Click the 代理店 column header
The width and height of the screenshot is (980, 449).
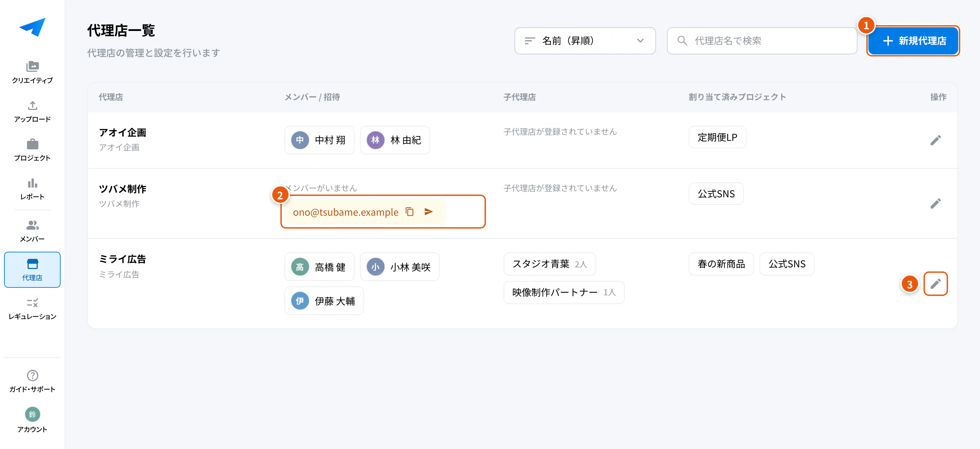(x=111, y=97)
